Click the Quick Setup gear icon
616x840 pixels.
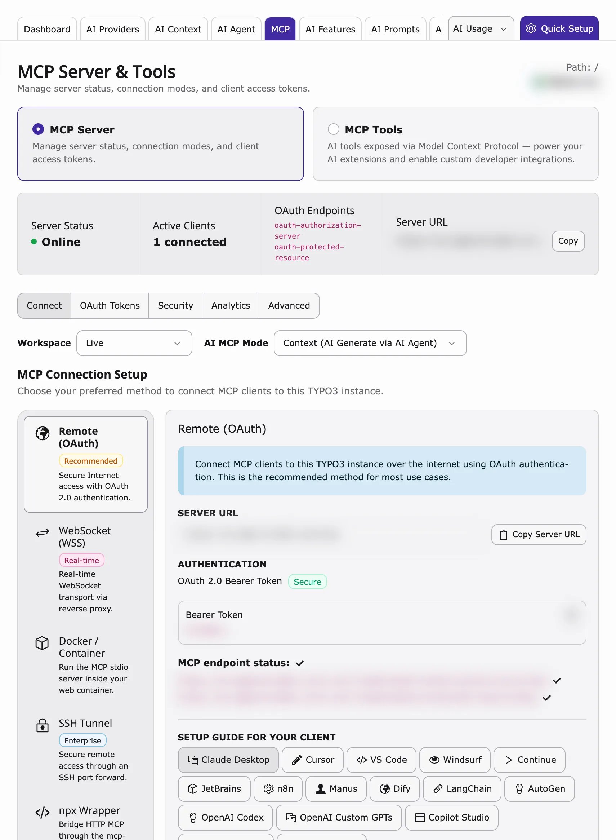531,28
